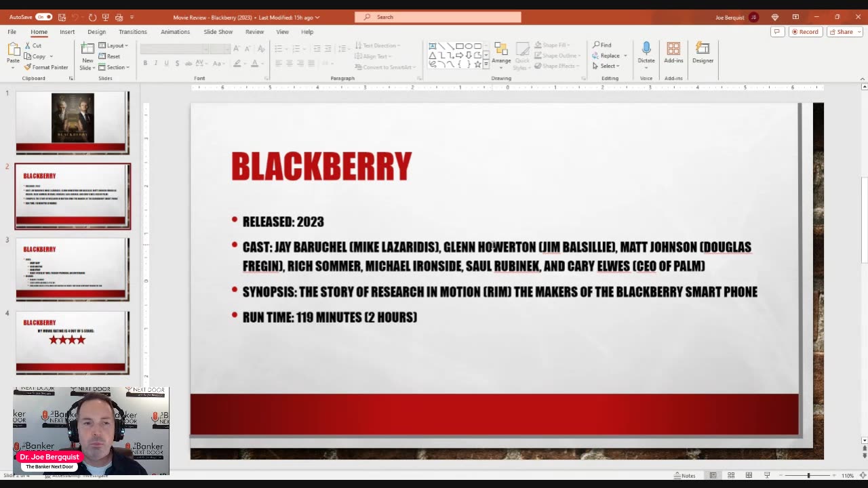Click the font color swatch

254,63
